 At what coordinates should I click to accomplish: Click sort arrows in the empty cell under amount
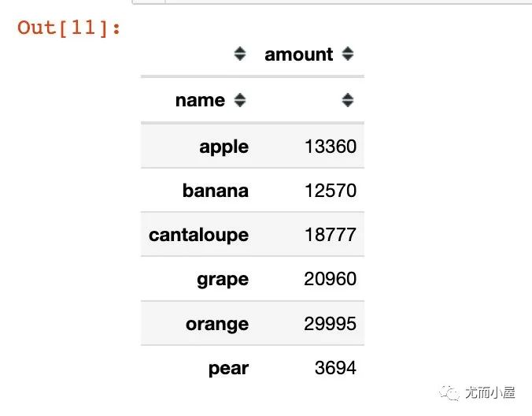tap(347, 100)
